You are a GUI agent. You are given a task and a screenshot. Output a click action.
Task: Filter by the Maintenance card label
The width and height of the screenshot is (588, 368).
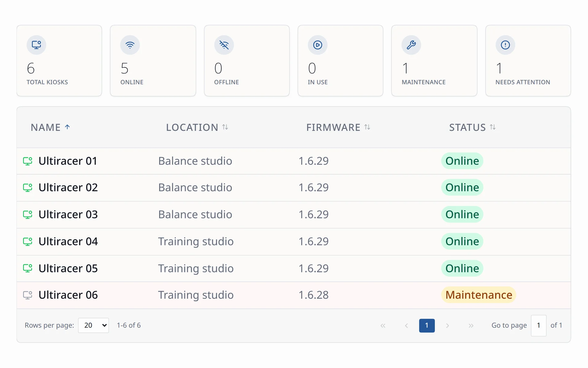pos(424,82)
